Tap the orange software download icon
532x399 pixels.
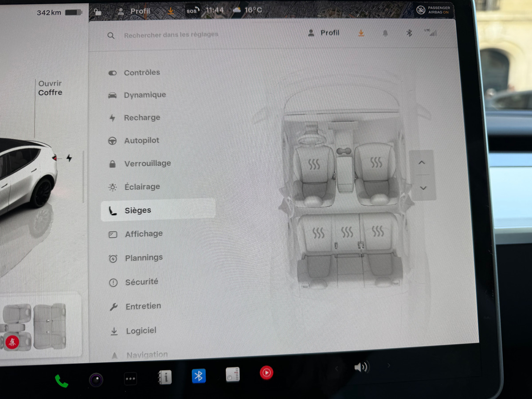point(361,33)
